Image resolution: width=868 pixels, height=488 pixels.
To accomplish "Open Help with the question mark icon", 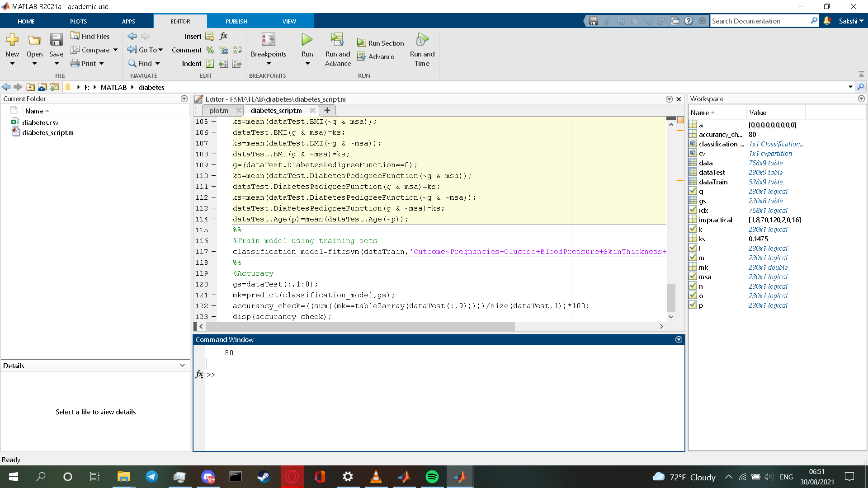I will [x=689, y=21].
